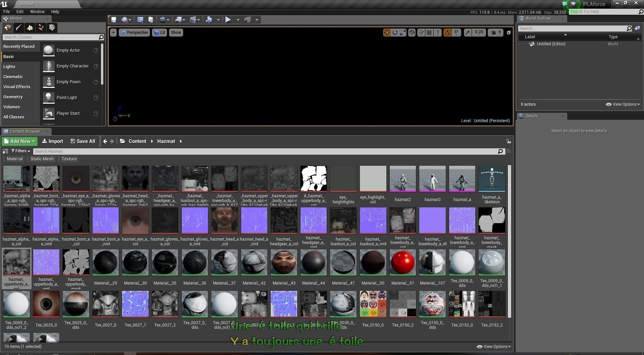This screenshot has height=355, width=644.
Task: Open the File menu
Action: 6,11
